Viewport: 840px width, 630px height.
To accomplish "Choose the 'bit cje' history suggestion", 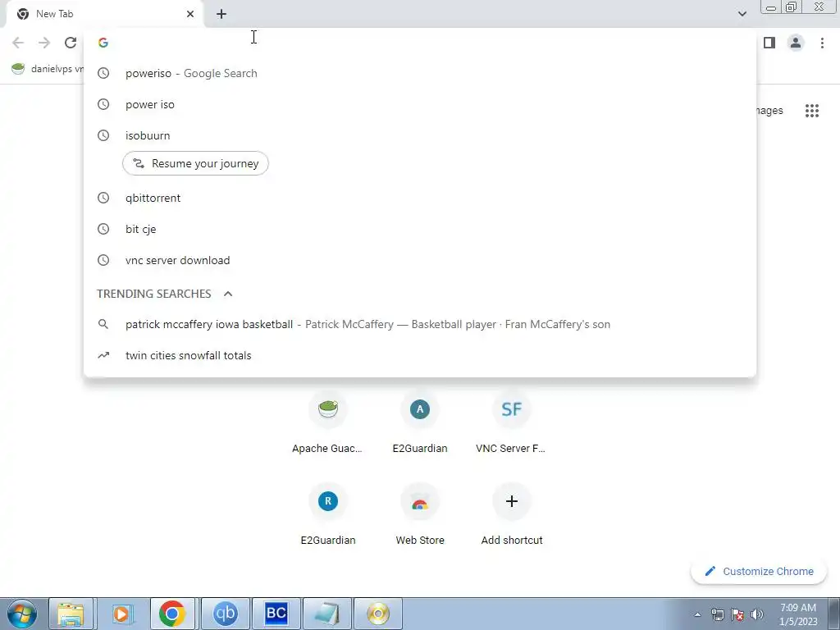I will coord(420,230).
